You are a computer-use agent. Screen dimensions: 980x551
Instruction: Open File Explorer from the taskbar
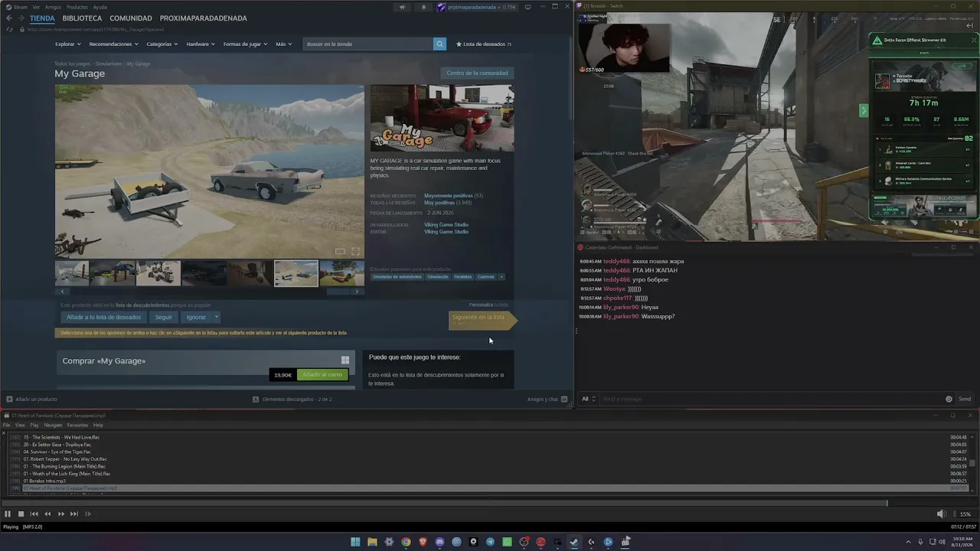[x=372, y=542]
